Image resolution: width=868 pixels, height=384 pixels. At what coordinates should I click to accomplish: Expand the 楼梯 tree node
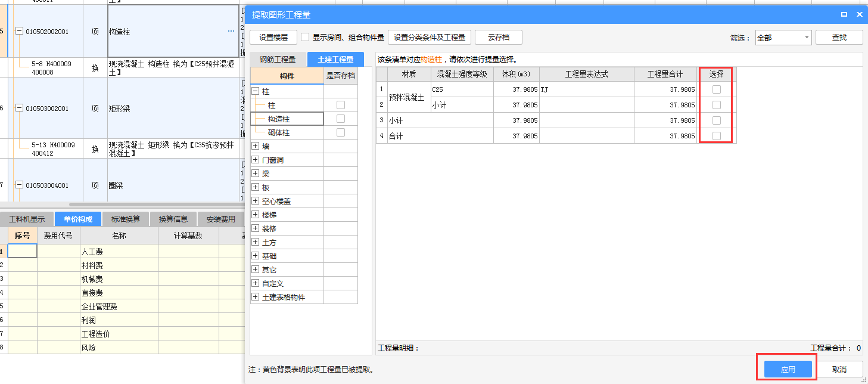pyautogui.click(x=256, y=215)
